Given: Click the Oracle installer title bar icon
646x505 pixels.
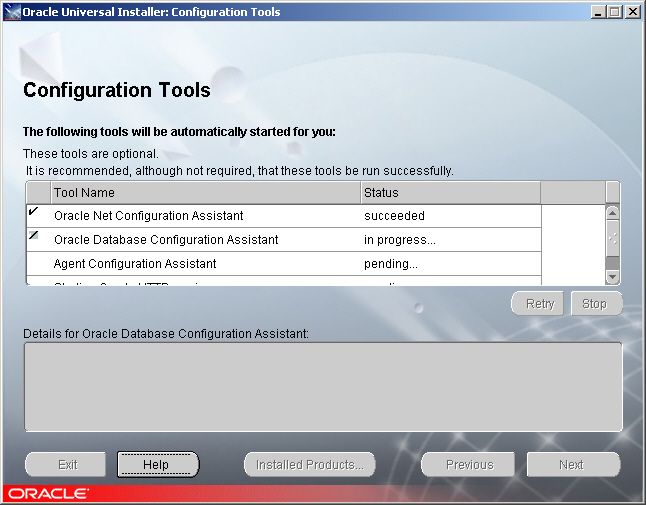Looking at the screenshot, I should click(12, 12).
